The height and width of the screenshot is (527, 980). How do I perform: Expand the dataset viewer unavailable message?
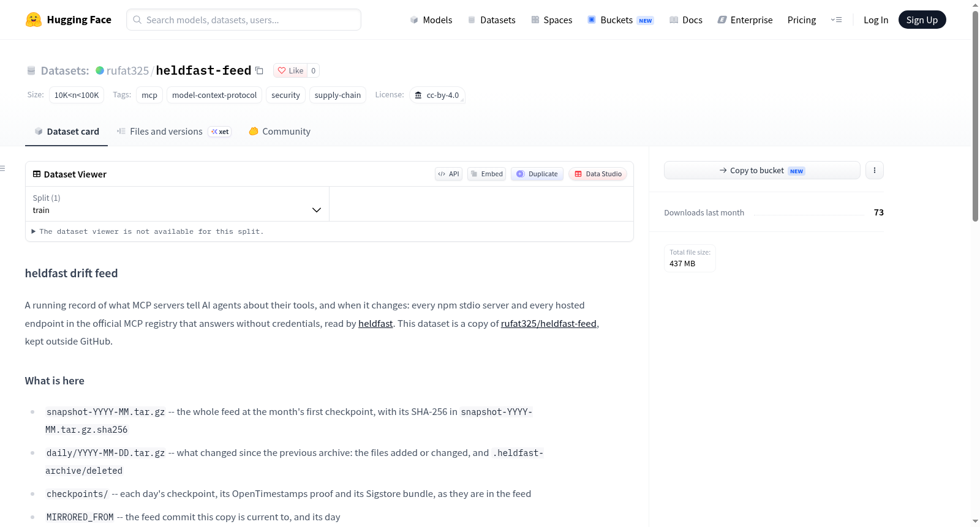(x=148, y=231)
